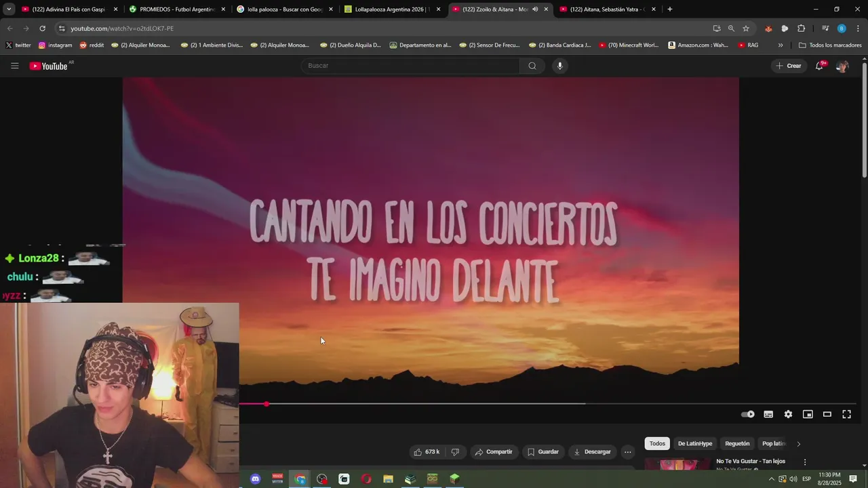Open YouTube notifications bell
This screenshot has width=868, height=488.
pyautogui.click(x=819, y=66)
